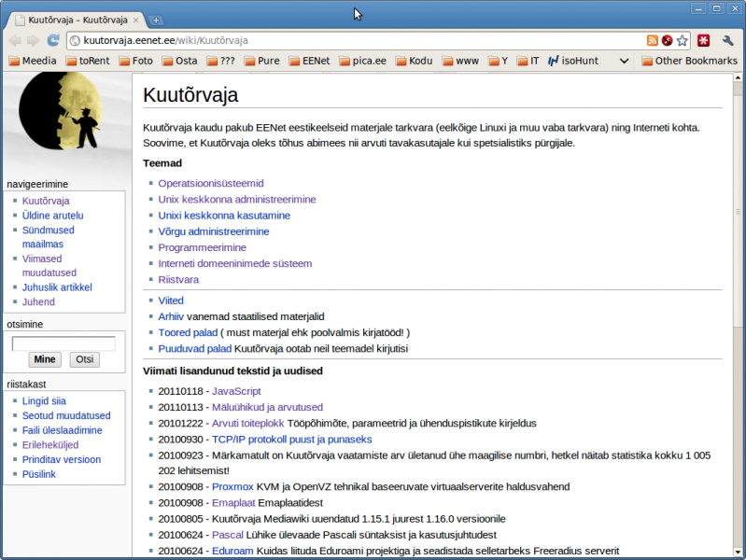Click the site info icon left of URL

tap(75, 41)
